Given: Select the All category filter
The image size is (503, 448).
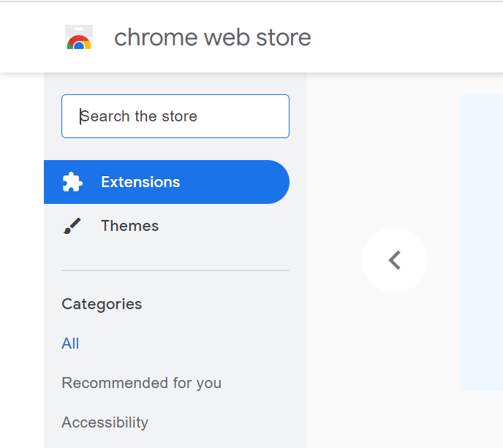Looking at the screenshot, I should 70,343.
